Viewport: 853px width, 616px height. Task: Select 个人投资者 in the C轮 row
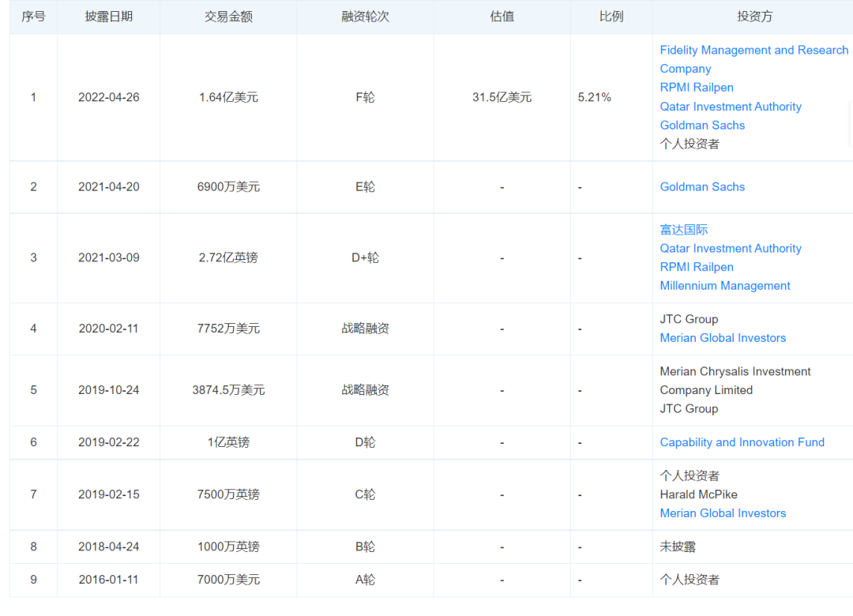click(690, 476)
